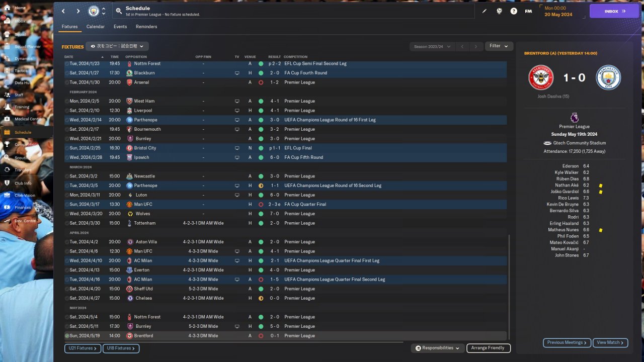Click the help question mark icon

(x=514, y=11)
